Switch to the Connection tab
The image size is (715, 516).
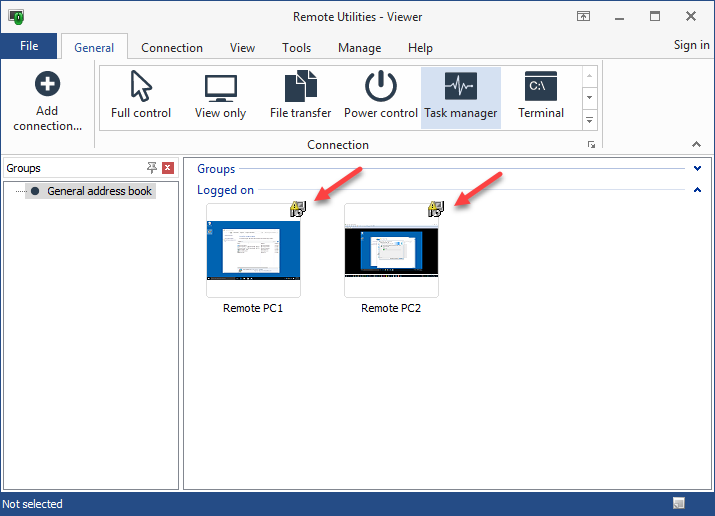point(172,47)
